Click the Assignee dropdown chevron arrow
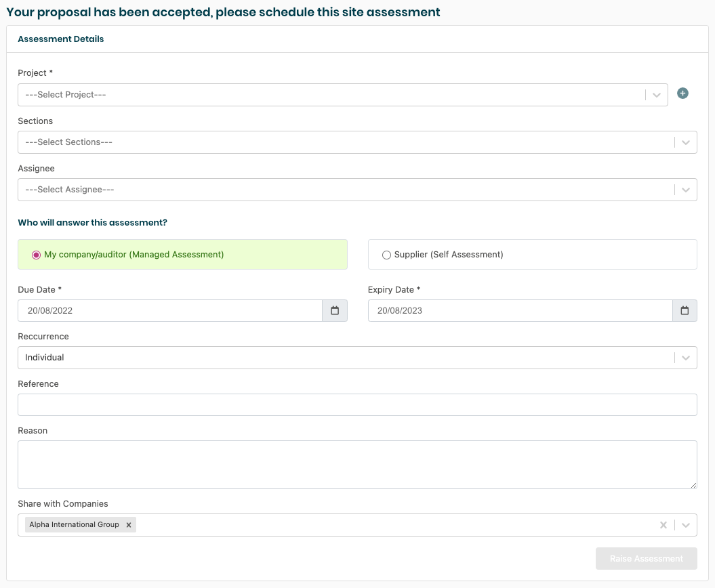715x588 pixels. tap(686, 190)
